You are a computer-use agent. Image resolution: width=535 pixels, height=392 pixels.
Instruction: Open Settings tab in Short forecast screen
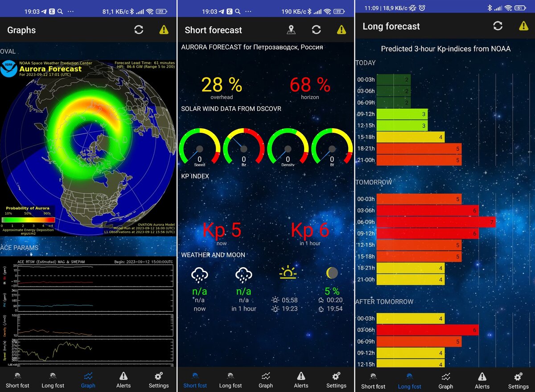(336, 380)
